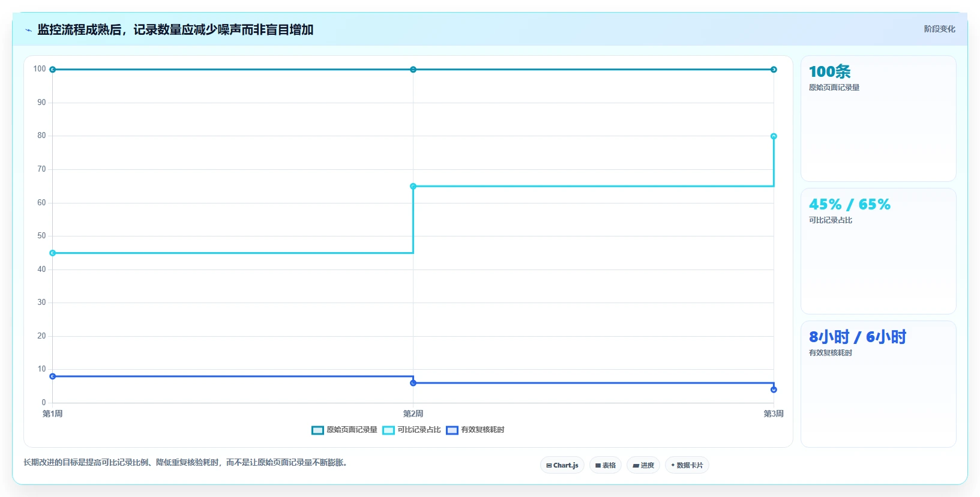Click the 第2周 point on 有效复核耗时 line

pyautogui.click(x=413, y=383)
